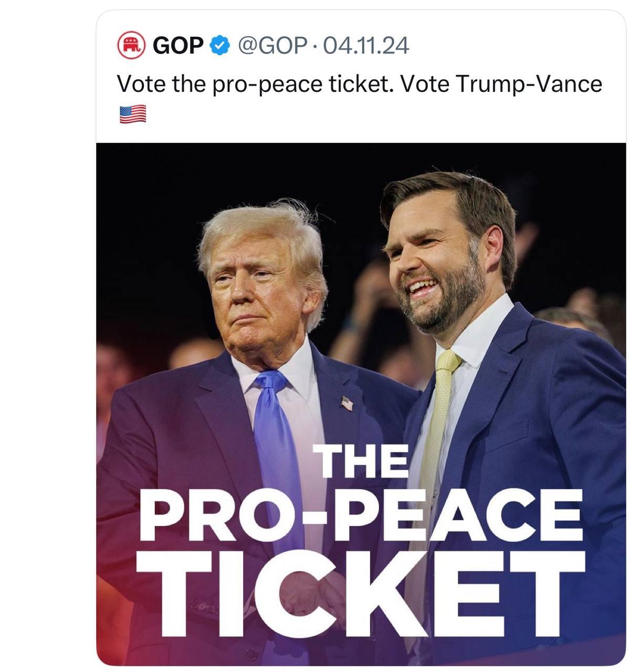Image resolution: width=640 pixels, height=672 pixels.
Task: Click the blue verified checkmark badge
Action: (x=219, y=46)
